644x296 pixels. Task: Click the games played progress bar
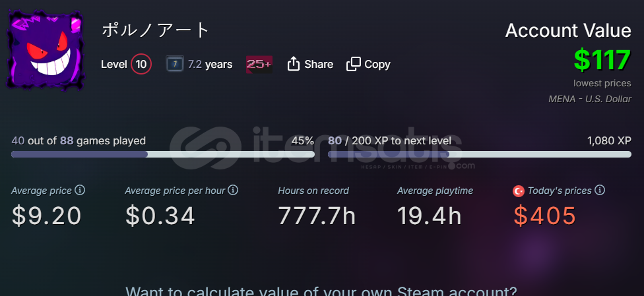pos(162,154)
